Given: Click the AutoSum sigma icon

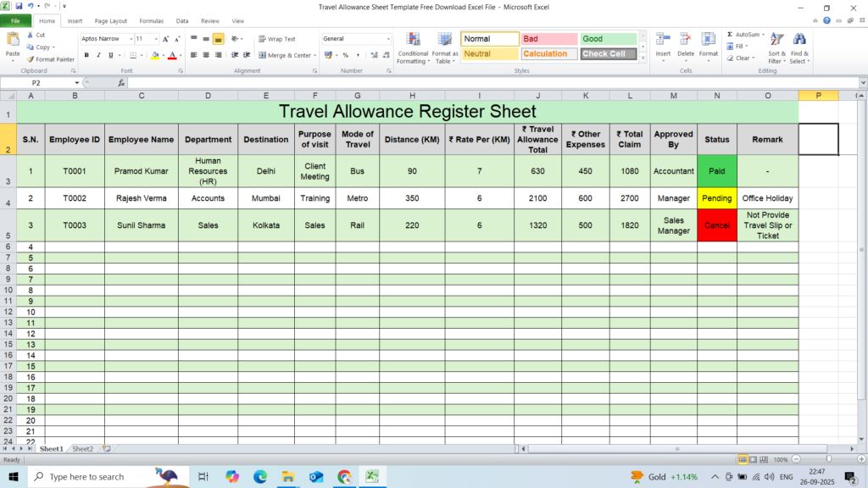Looking at the screenshot, I should click(x=730, y=35).
